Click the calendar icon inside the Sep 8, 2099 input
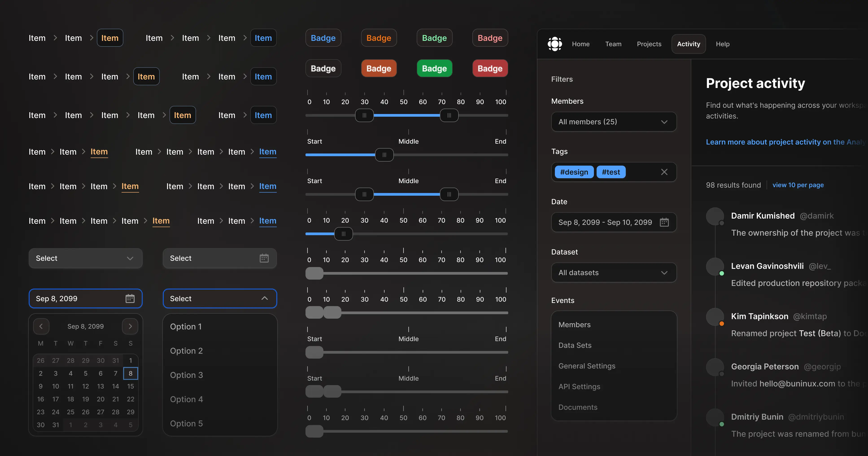This screenshot has height=456, width=868. [x=130, y=298]
